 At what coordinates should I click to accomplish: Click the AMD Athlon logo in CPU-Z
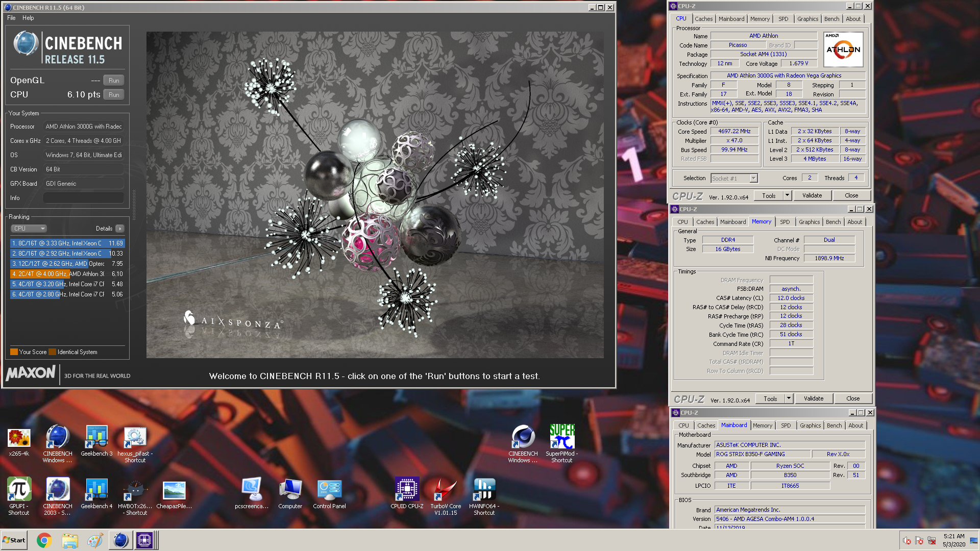pyautogui.click(x=843, y=49)
